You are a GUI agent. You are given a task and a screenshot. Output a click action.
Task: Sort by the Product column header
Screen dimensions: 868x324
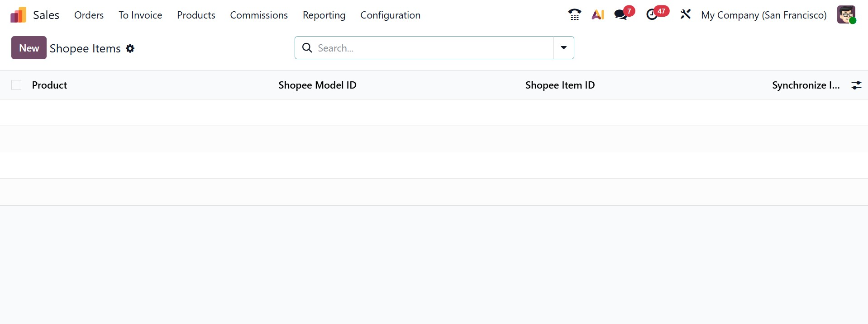49,85
